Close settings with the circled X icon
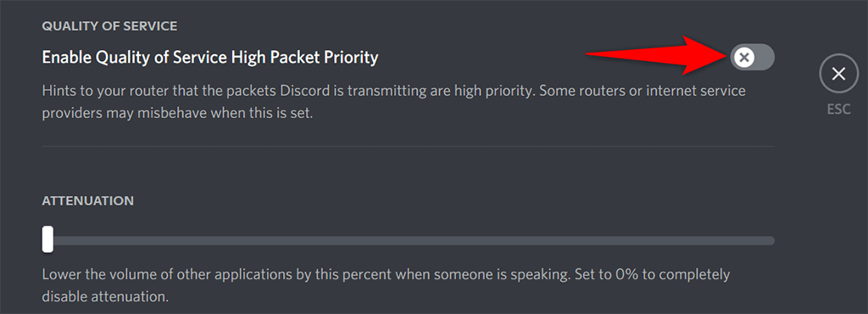The image size is (868, 314). 838,73
